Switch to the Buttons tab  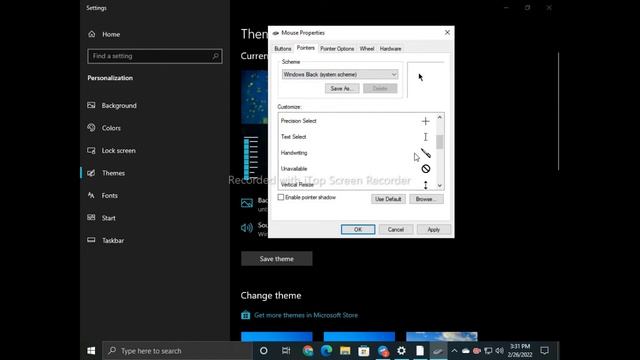click(x=283, y=49)
